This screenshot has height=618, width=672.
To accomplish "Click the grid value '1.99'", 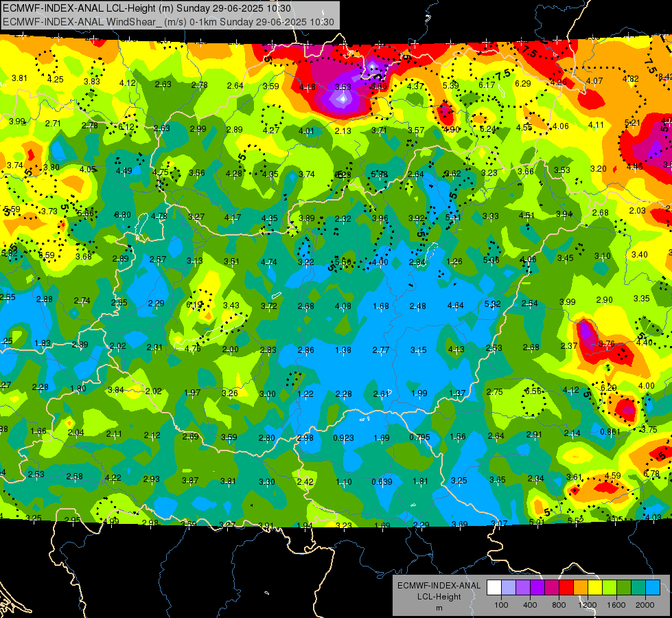I will [419, 393].
